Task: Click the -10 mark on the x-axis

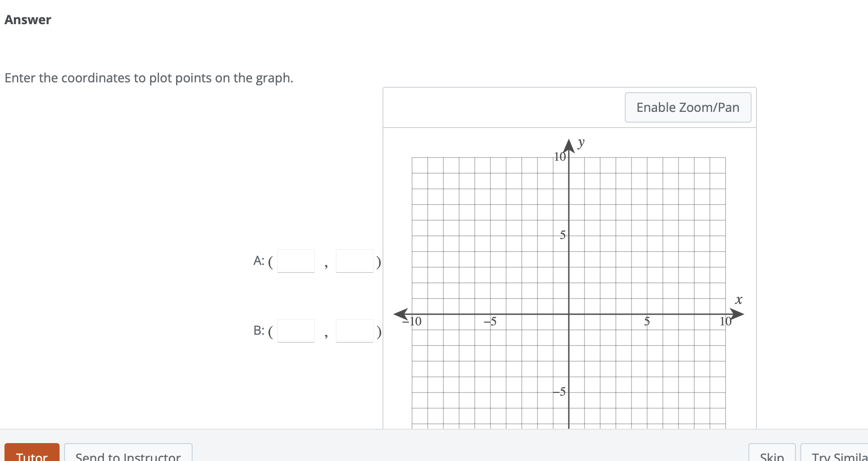Action: click(x=412, y=321)
